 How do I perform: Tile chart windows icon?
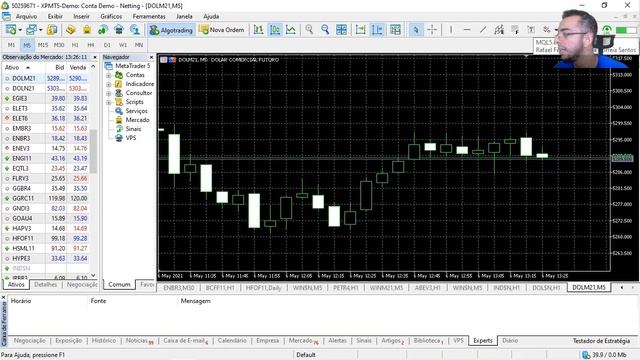(x=341, y=30)
